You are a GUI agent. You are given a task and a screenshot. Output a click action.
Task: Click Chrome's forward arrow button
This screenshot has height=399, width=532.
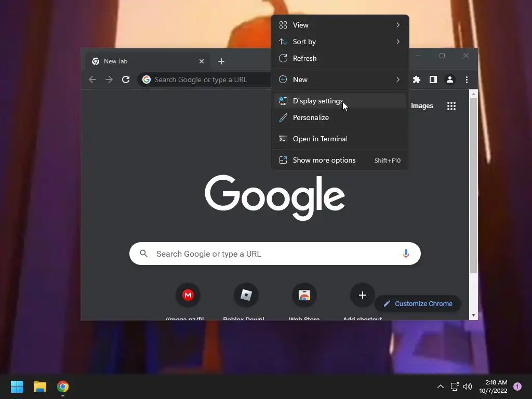(109, 79)
